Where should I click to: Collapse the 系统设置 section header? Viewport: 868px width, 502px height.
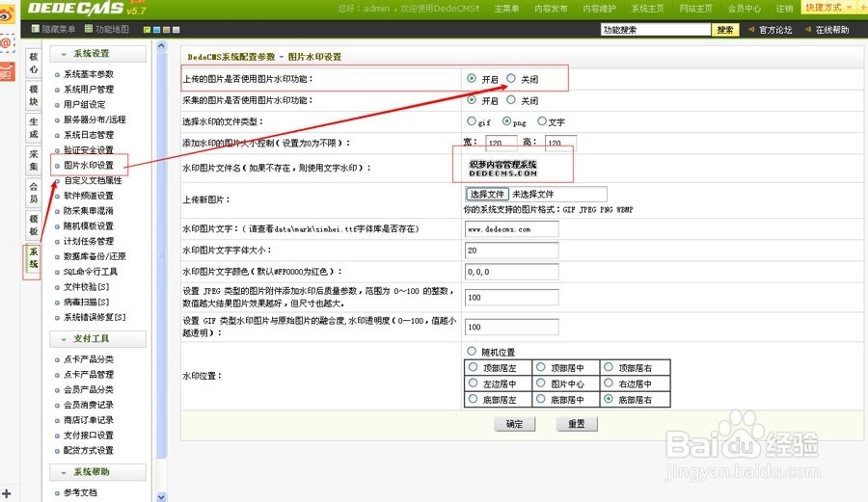(x=98, y=54)
